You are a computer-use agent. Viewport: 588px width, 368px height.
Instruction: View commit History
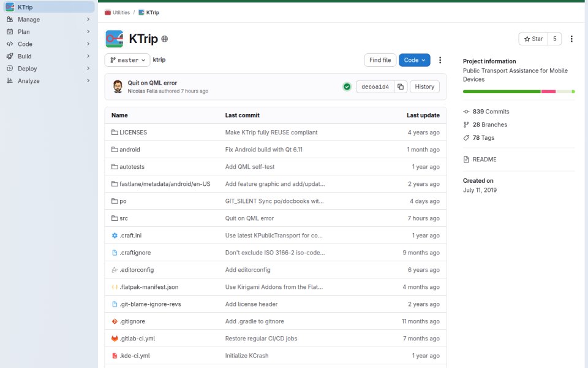(424, 86)
